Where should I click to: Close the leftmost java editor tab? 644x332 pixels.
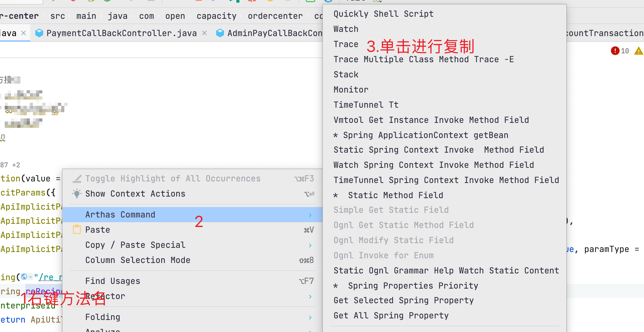(x=24, y=33)
